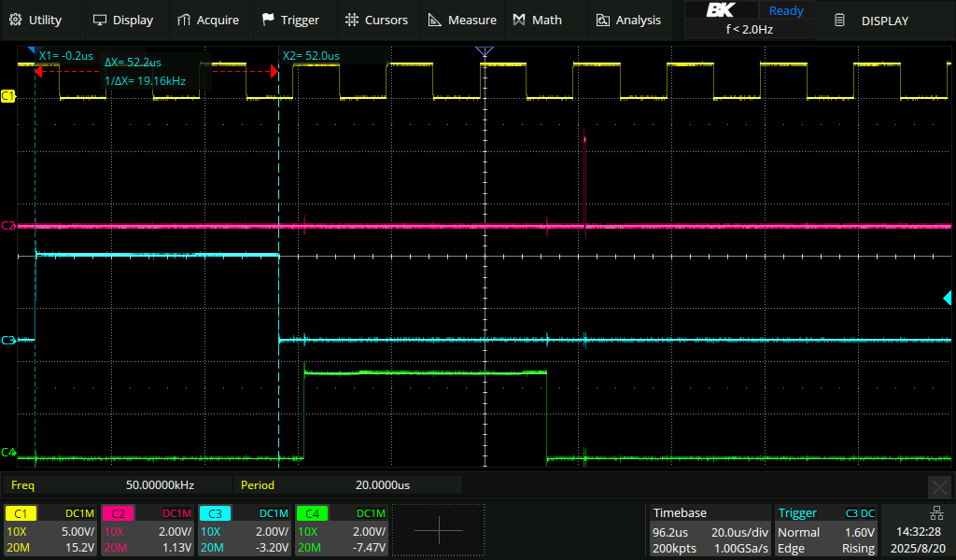Click the Display monitor icon
This screenshot has width=956, height=560.
[99, 21]
